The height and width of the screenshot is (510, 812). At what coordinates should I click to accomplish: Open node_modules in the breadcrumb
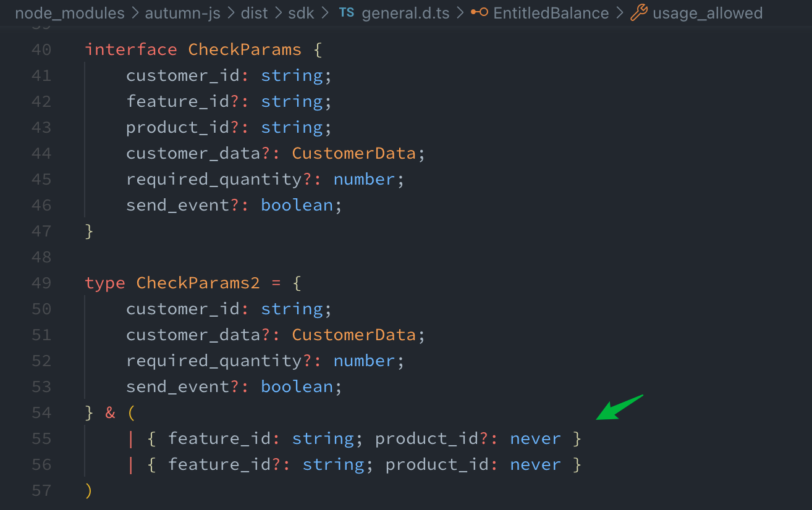69,13
